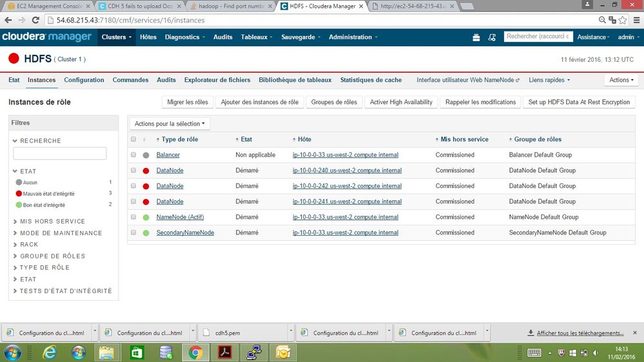The image size is (644, 362).
Task: Open the Clusters dropdown menu
Action: (x=116, y=37)
